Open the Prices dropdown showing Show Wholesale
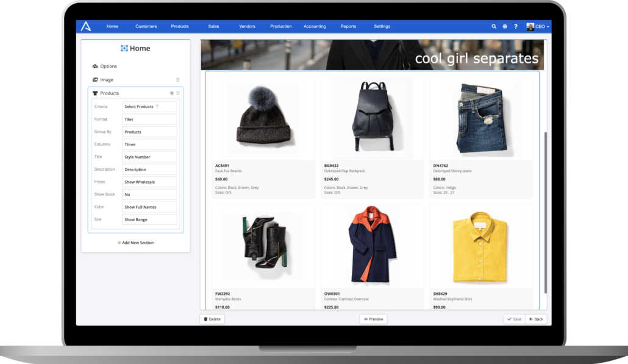Screen dimensions: 628x364 149,182
